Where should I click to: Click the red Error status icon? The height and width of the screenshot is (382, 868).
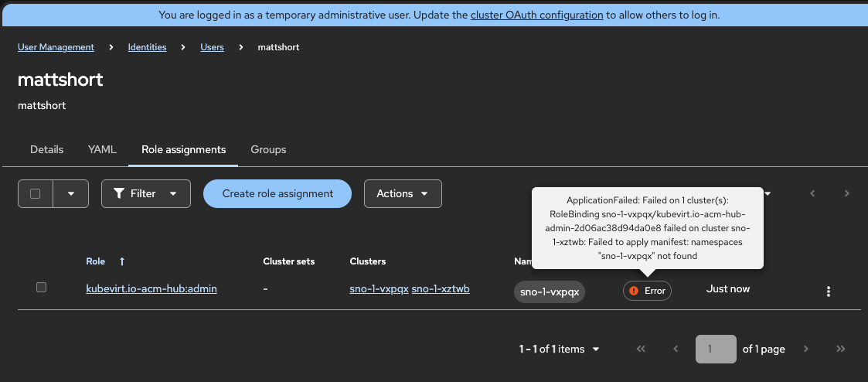click(x=634, y=291)
